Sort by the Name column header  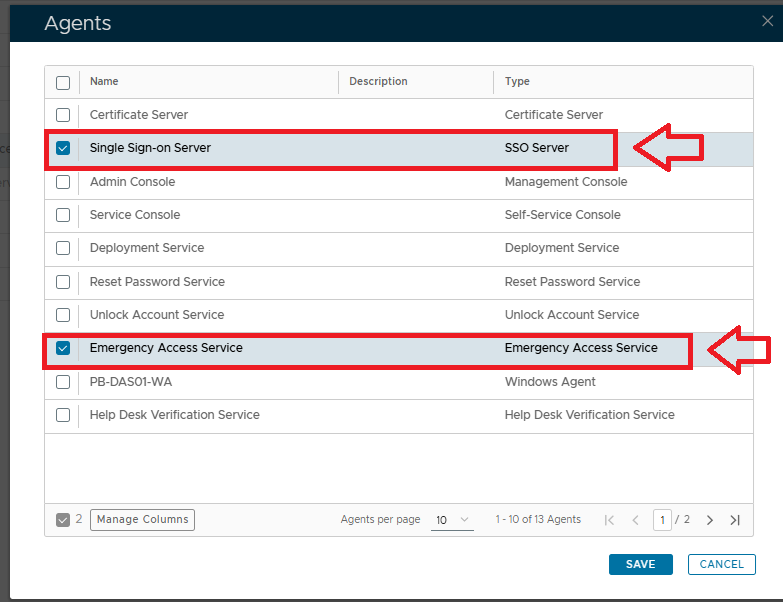pos(104,82)
